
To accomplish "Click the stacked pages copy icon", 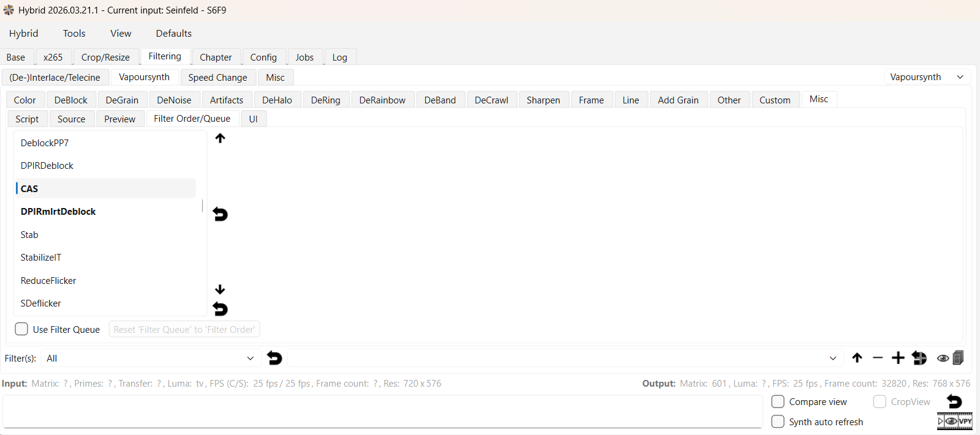I will coord(959,357).
